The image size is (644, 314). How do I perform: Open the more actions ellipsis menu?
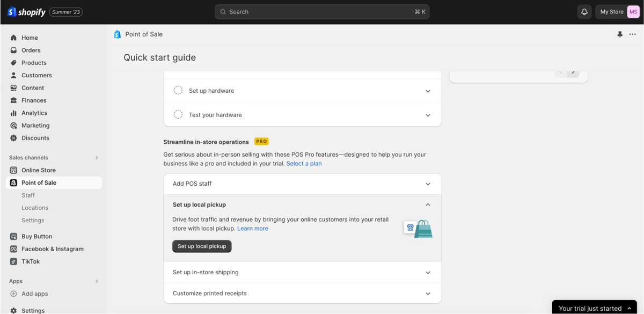633,34
